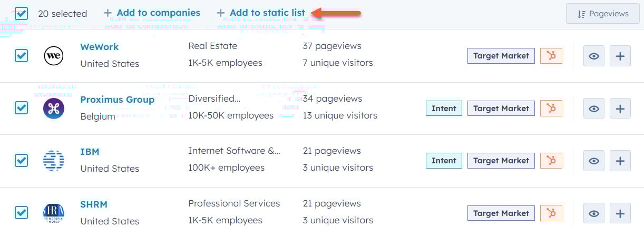This screenshot has height=236, width=644.
Task: Uncheck the WeWork row checkbox
Action: (x=21, y=55)
